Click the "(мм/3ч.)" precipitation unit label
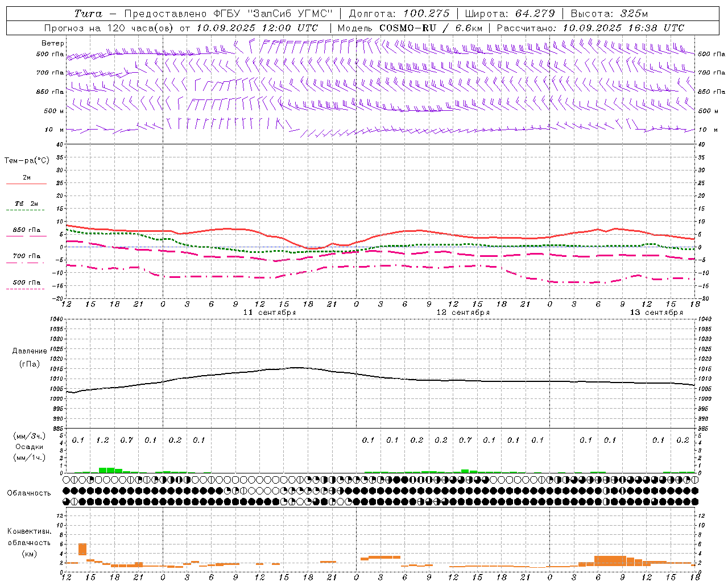 pos(30,436)
